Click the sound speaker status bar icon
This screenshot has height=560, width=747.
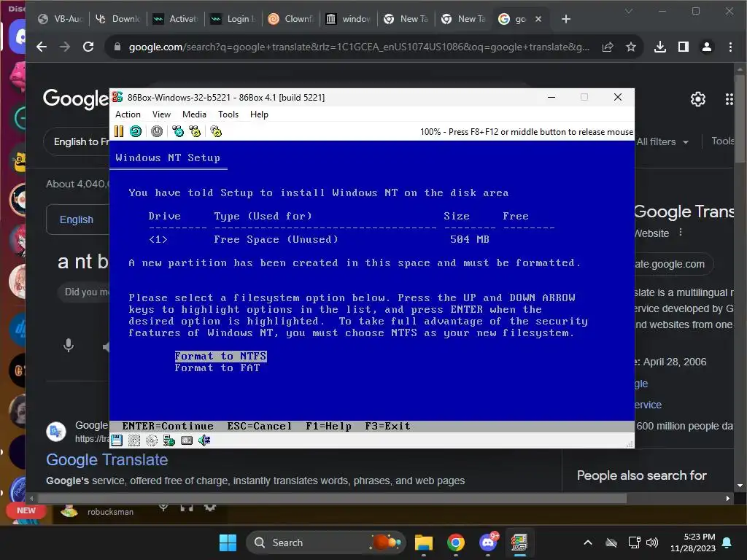click(x=204, y=440)
